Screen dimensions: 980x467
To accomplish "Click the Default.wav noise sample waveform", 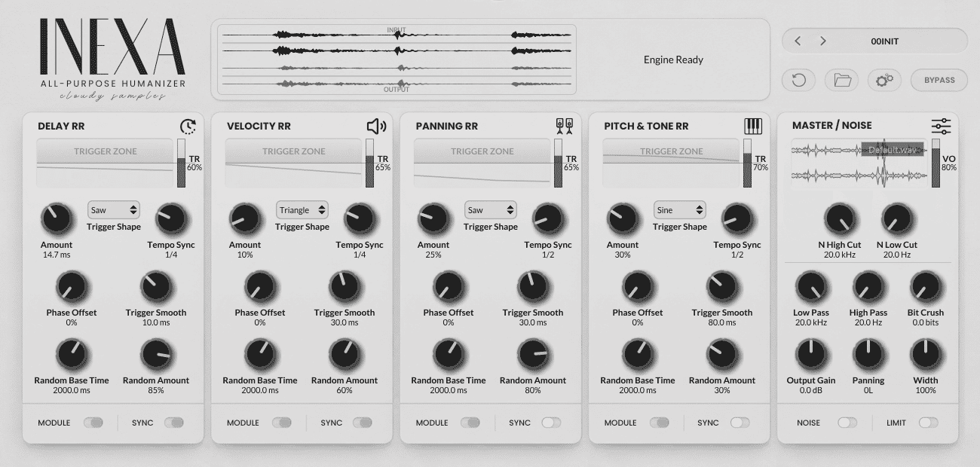I will coord(859,163).
